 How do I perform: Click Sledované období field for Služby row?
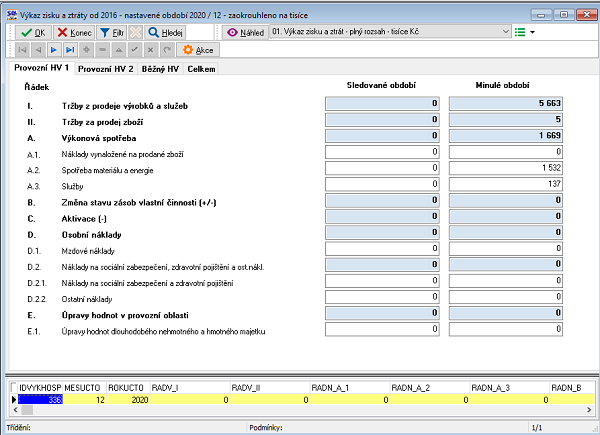(383, 184)
